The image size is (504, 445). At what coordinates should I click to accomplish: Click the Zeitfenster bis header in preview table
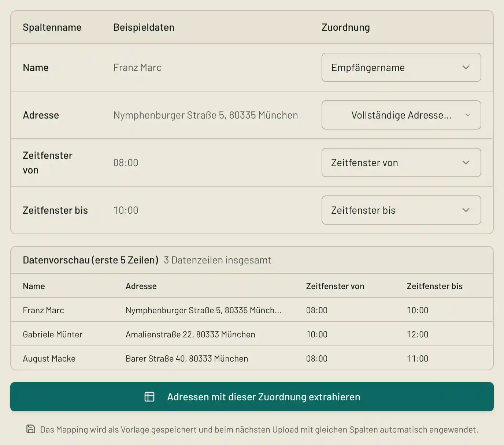coord(435,286)
